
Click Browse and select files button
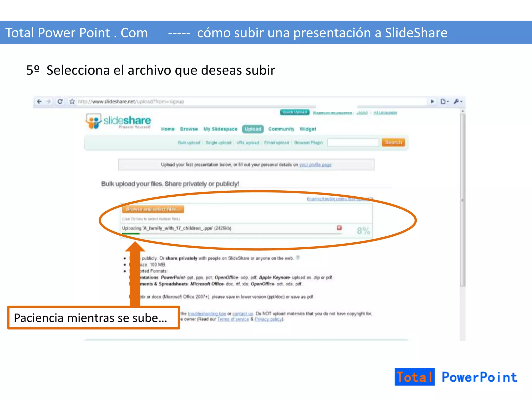tap(153, 209)
